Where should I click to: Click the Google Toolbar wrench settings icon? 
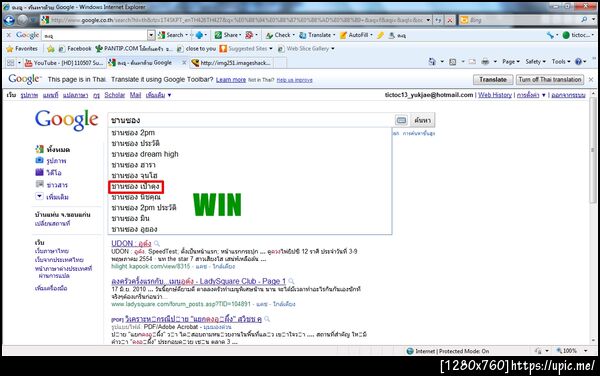tap(551, 35)
